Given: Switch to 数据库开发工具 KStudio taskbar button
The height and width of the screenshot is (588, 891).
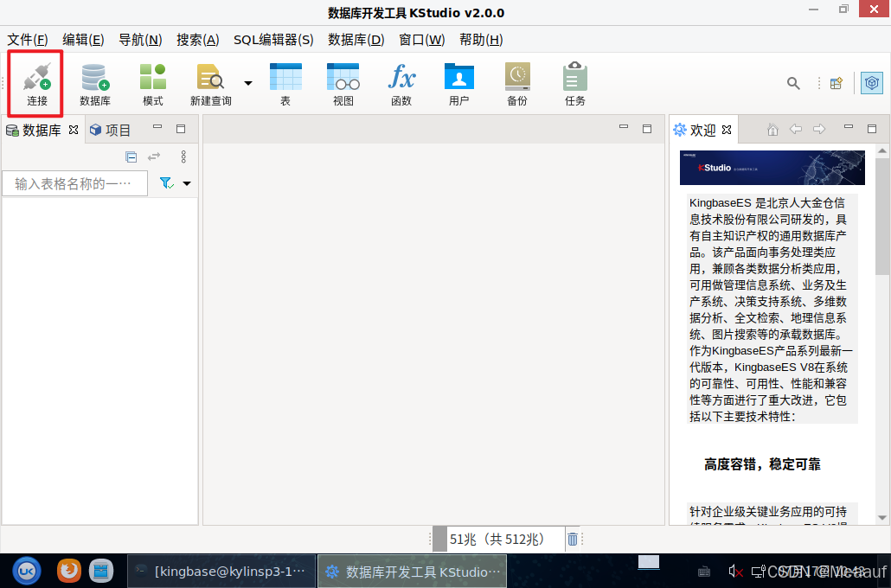Looking at the screenshot, I should (x=412, y=571).
